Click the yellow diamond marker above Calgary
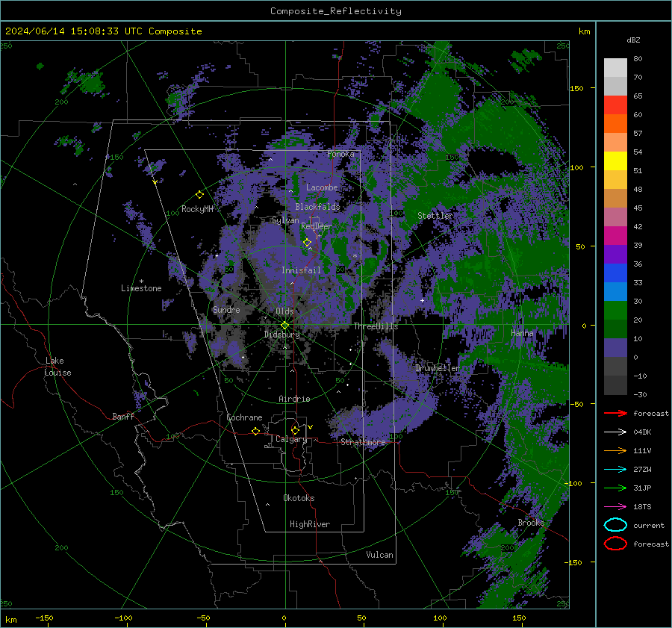 pyautogui.click(x=295, y=430)
